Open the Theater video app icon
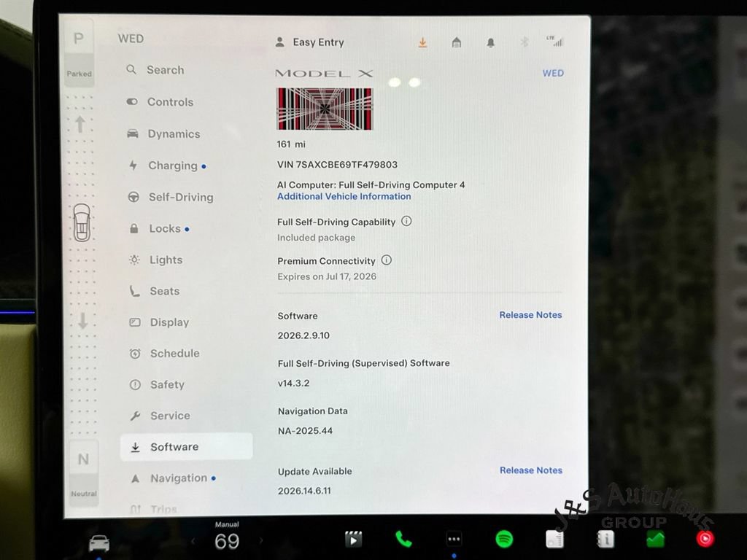The height and width of the screenshot is (560, 747). point(354,539)
